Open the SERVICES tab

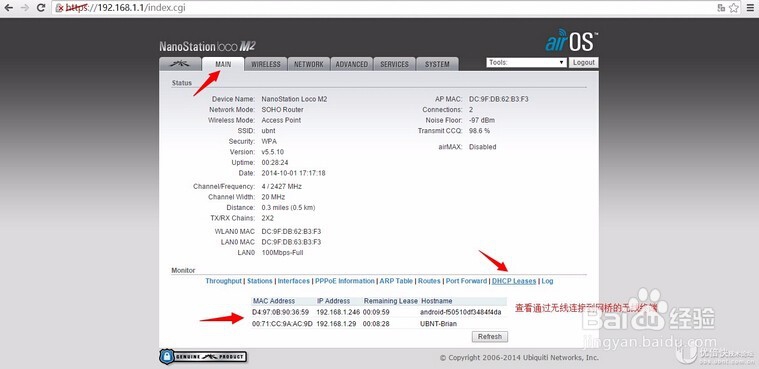click(x=394, y=64)
